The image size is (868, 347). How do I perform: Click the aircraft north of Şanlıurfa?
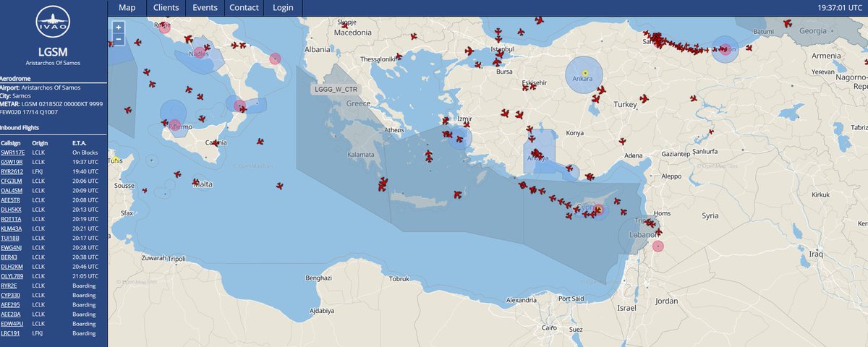pyautogui.click(x=710, y=132)
